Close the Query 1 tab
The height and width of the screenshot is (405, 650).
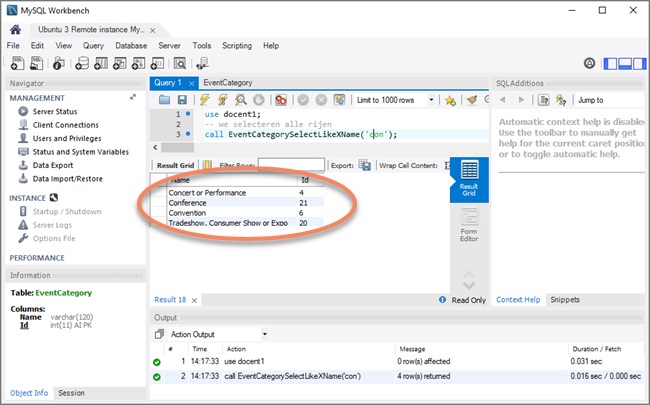pyautogui.click(x=192, y=83)
